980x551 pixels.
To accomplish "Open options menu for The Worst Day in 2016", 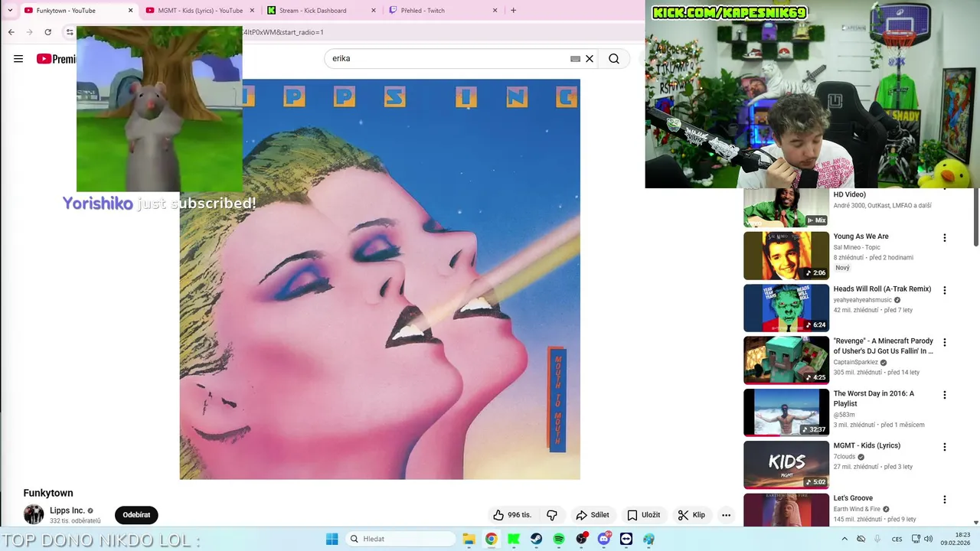I will tap(944, 395).
